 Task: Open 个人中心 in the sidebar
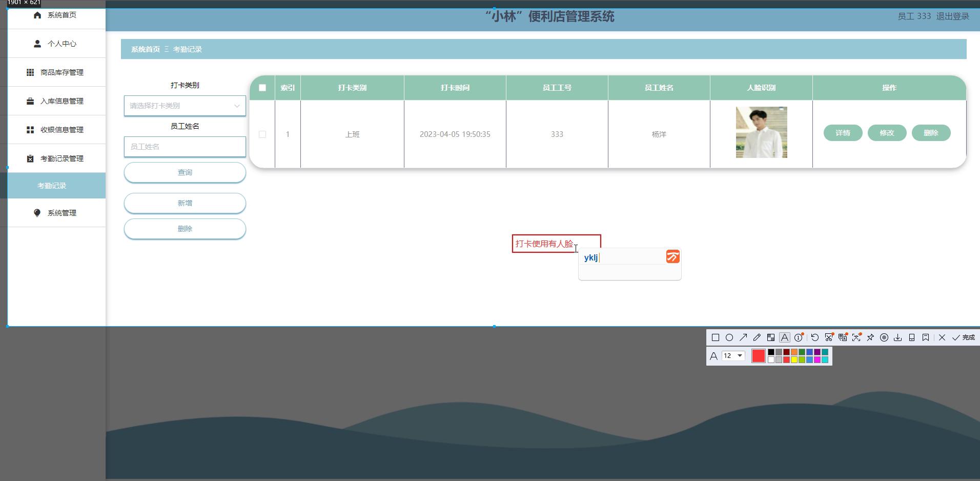[56, 44]
